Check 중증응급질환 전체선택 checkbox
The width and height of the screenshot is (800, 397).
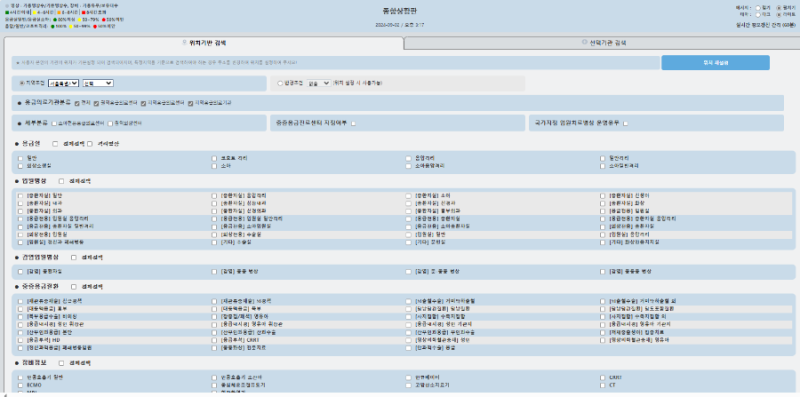click(74, 287)
